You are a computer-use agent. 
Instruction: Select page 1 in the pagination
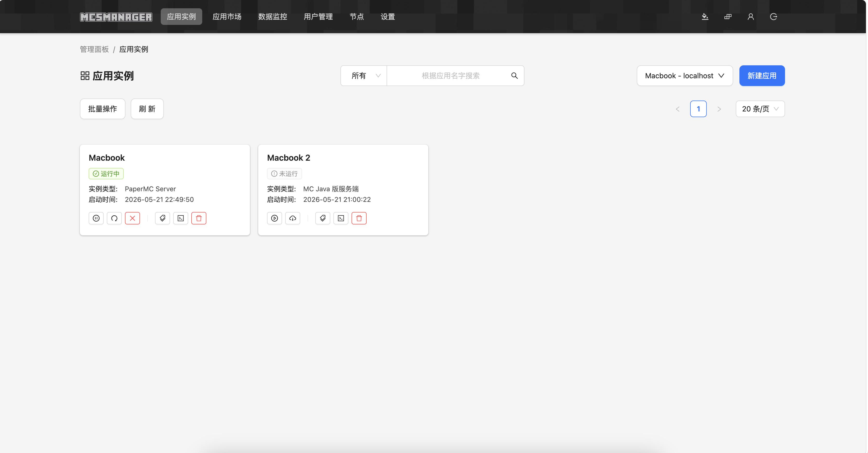click(x=698, y=109)
